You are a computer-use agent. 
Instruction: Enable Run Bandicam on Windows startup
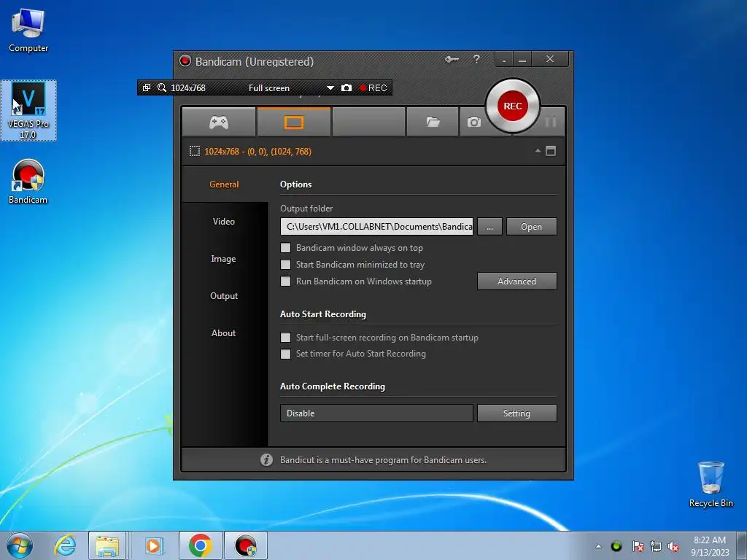tap(285, 281)
